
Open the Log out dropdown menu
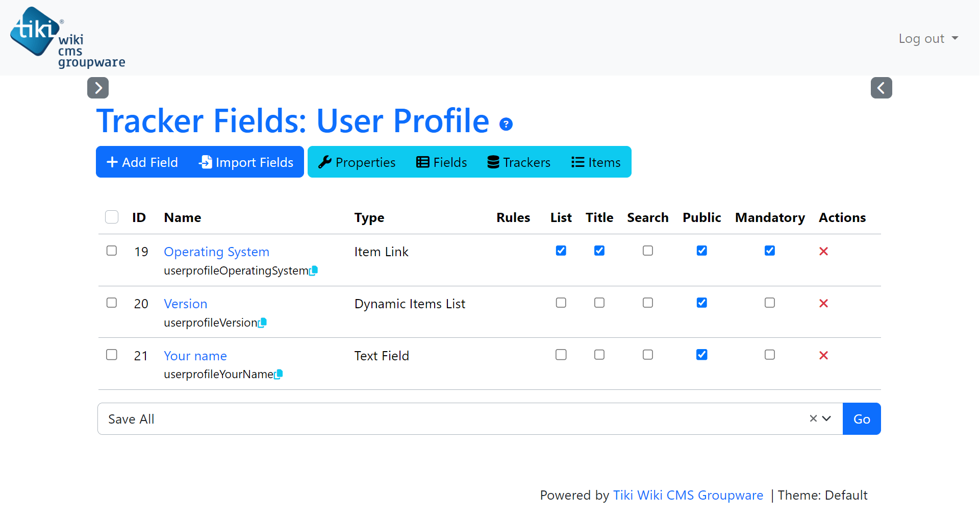pos(928,38)
